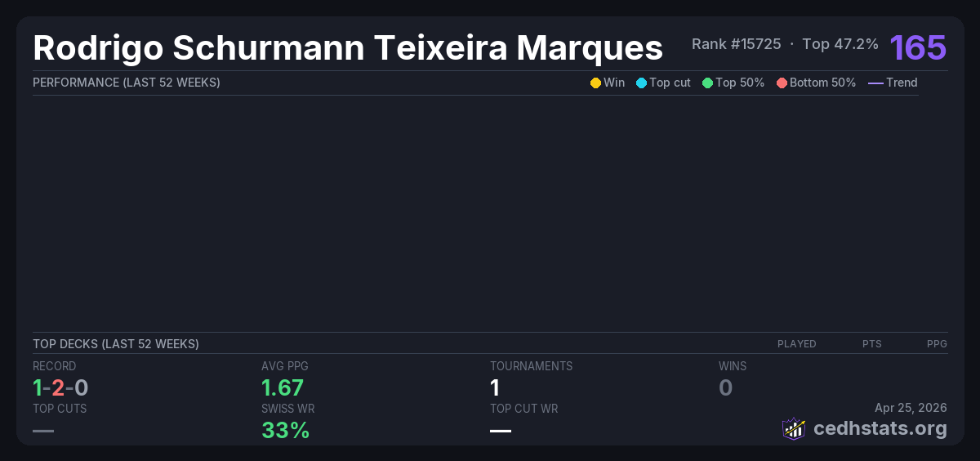Sort by the PTS column header
Image resolution: width=980 pixels, height=461 pixels.
tap(871, 344)
